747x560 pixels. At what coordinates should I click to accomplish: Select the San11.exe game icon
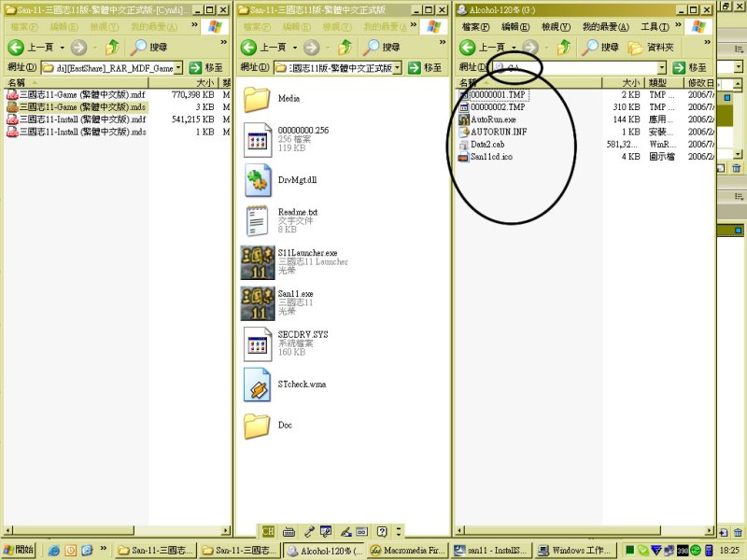(x=258, y=302)
